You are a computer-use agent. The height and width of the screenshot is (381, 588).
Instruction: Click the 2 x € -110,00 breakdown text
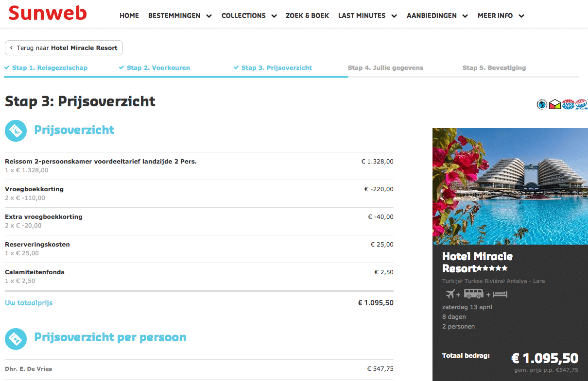(25, 198)
